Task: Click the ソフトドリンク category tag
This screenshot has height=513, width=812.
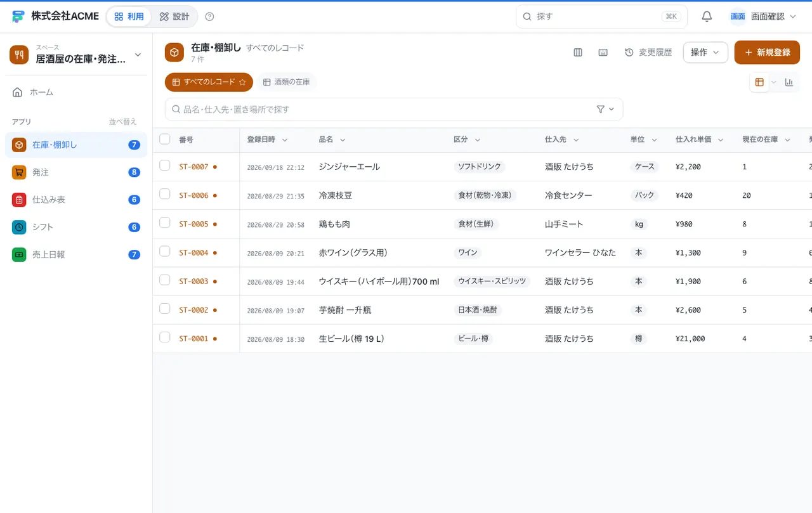Action: click(480, 167)
